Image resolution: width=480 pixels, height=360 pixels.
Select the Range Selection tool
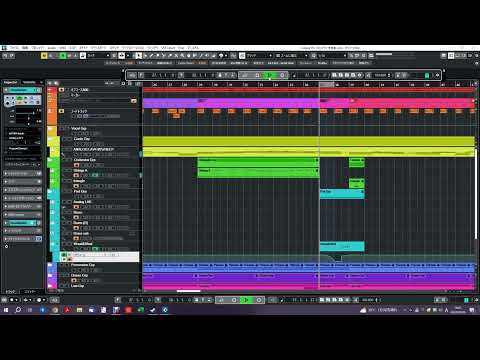[x=145, y=56]
